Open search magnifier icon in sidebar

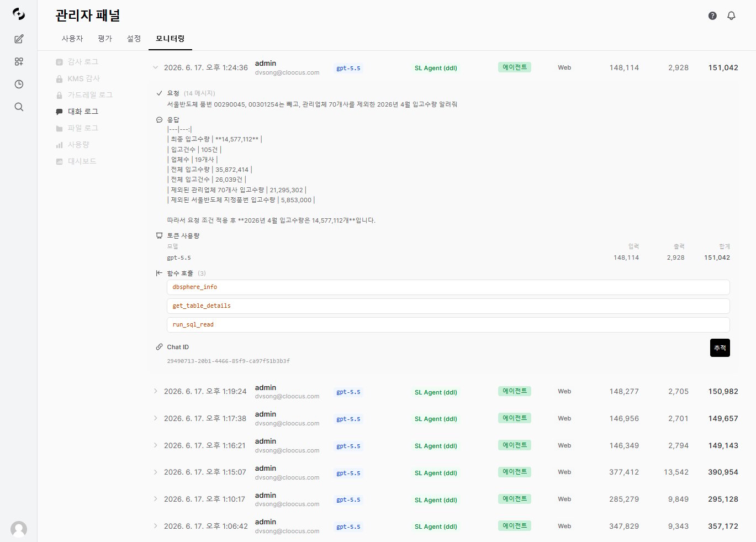tap(19, 107)
